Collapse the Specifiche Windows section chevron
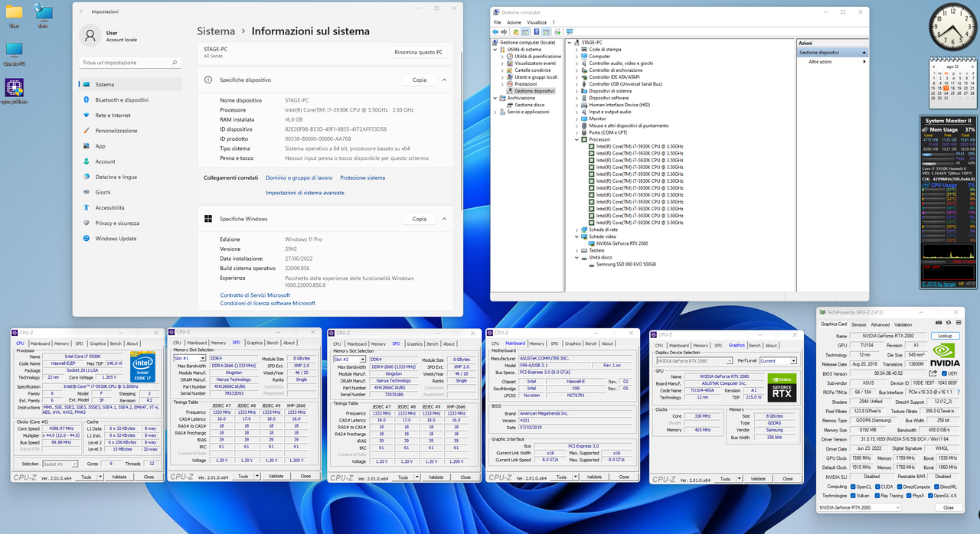Image resolution: width=980 pixels, height=534 pixels. 444,219
